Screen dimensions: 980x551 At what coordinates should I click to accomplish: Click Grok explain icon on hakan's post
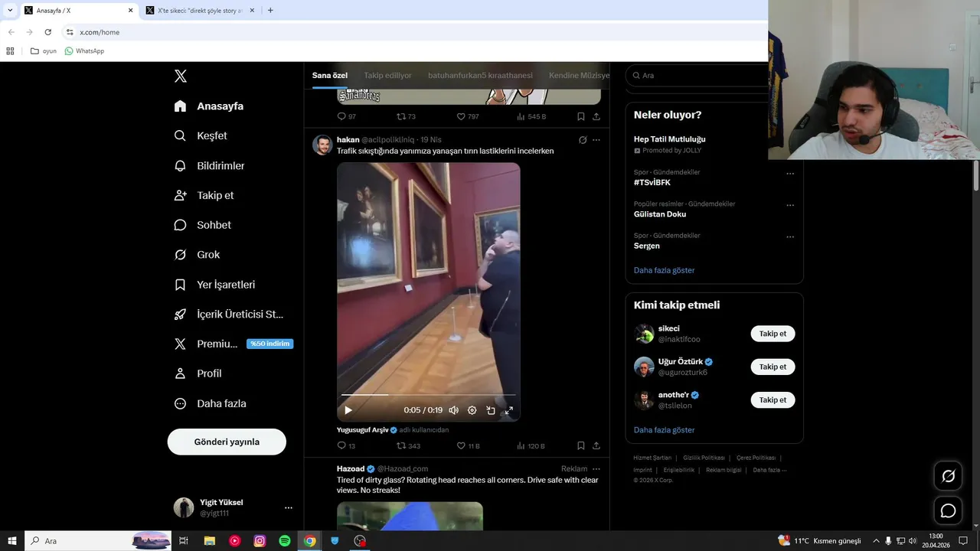coord(583,140)
